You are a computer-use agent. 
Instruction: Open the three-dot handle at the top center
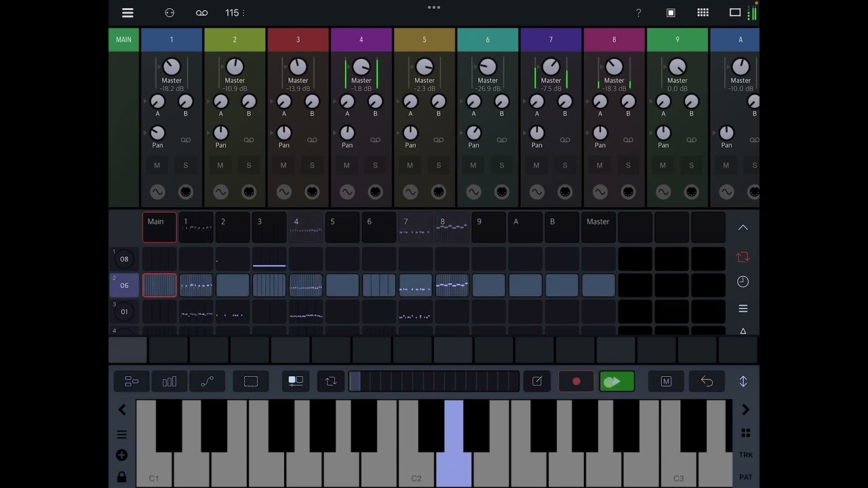pos(434,7)
